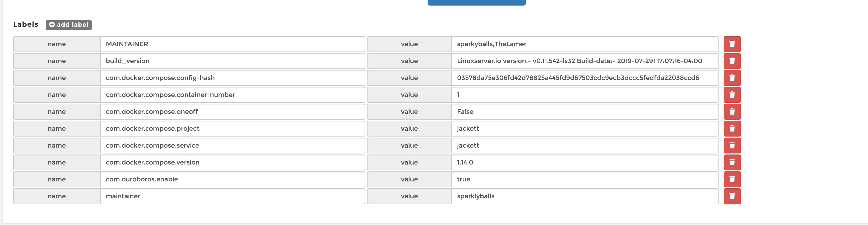Click the oneoff value field showing False
Viewport: 868px width, 225px height.
585,111
